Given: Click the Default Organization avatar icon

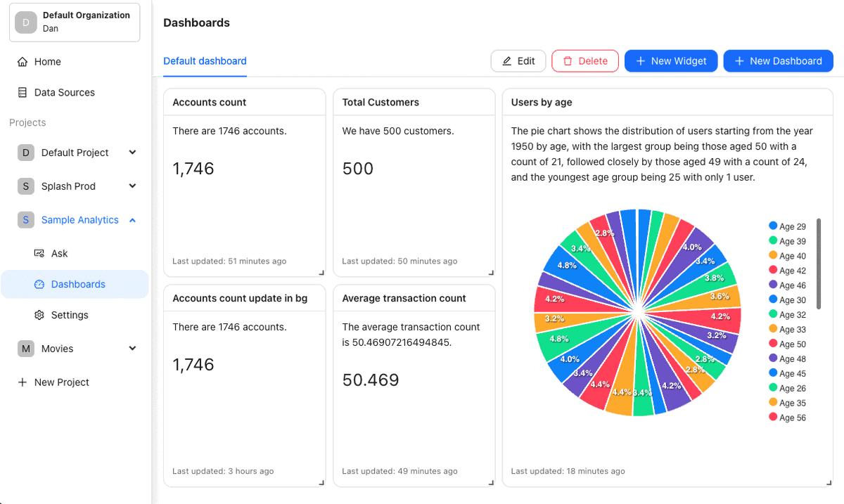Looking at the screenshot, I should pos(26,22).
